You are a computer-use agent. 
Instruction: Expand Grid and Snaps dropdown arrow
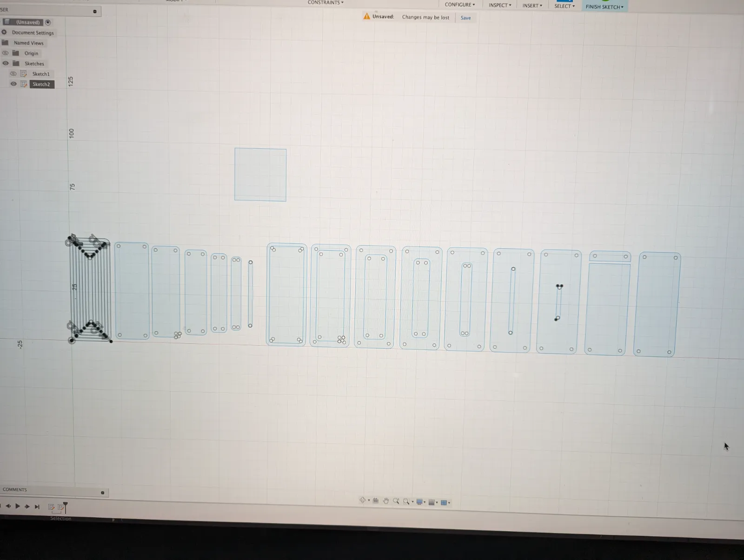point(437,503)
